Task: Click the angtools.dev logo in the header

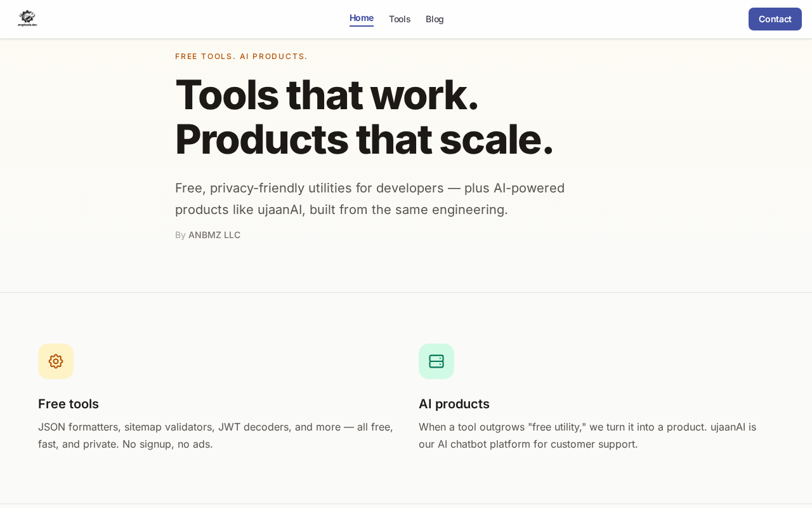Action: coord(27,18)
